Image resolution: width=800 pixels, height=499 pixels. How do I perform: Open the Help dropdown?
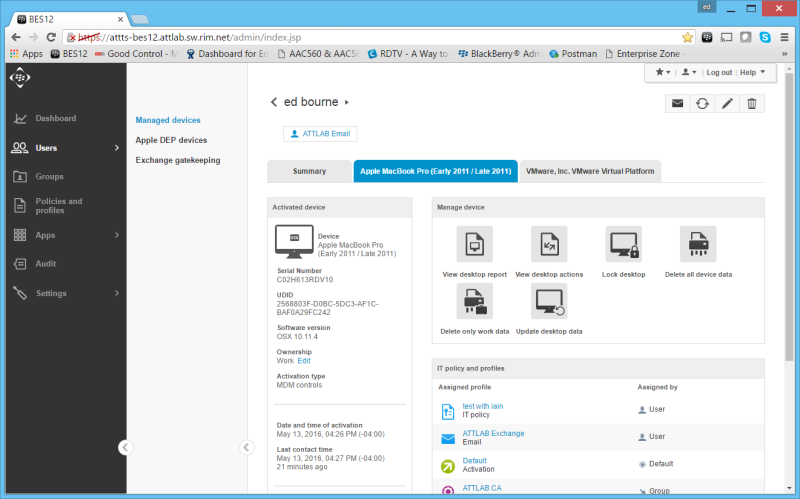[x=753, y=72]
